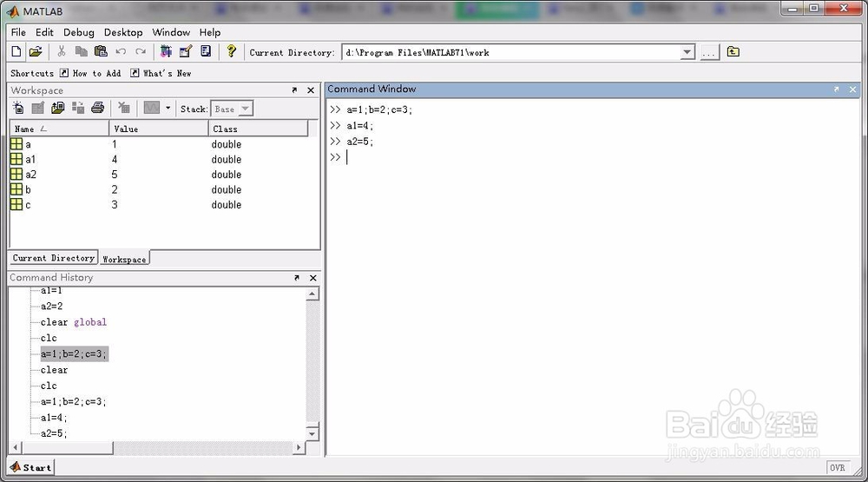Close the Command Window panel
Viewport: 868px width, 482px height.
852,89
